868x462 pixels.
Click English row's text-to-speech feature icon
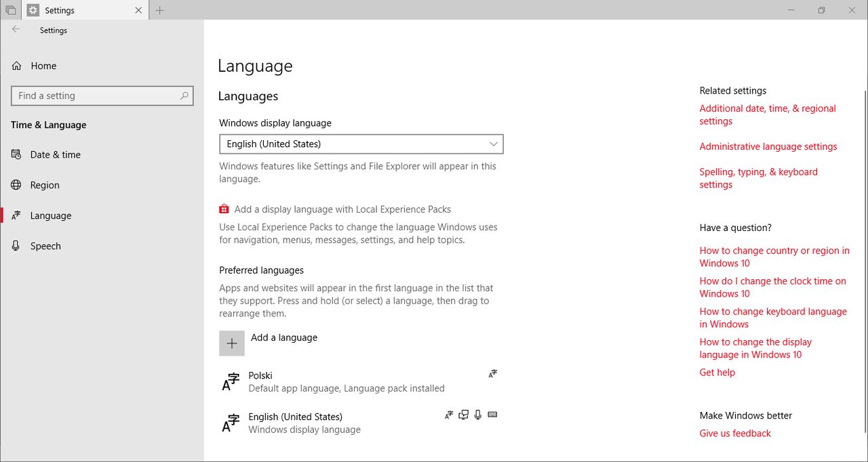(x=464, y=415)
